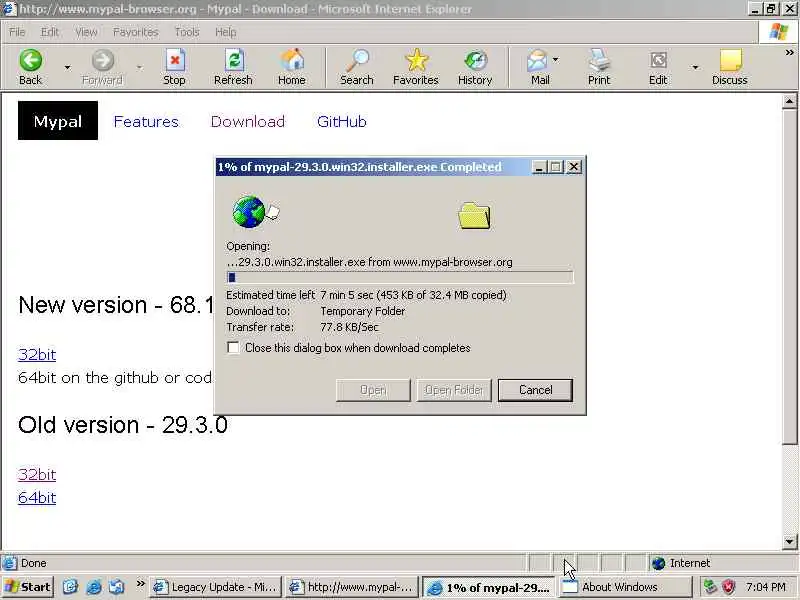Click the greyed-out Open Folder button
Viewport: 800px width, 600px height.
point(454,390)
